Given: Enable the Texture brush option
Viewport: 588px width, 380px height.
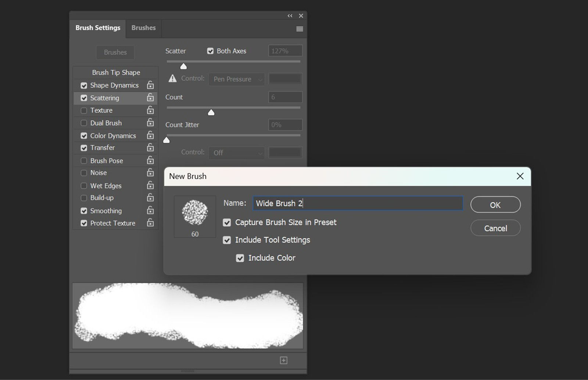Looking at the screenshot, I should tap(83, 110).
